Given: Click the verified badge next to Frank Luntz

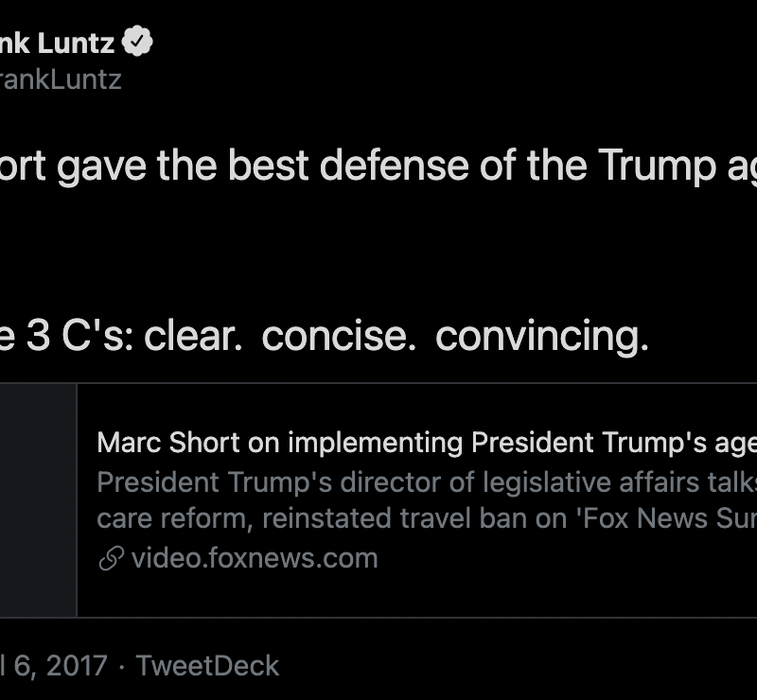Looking at the screenshot, I should coord(139,43).
